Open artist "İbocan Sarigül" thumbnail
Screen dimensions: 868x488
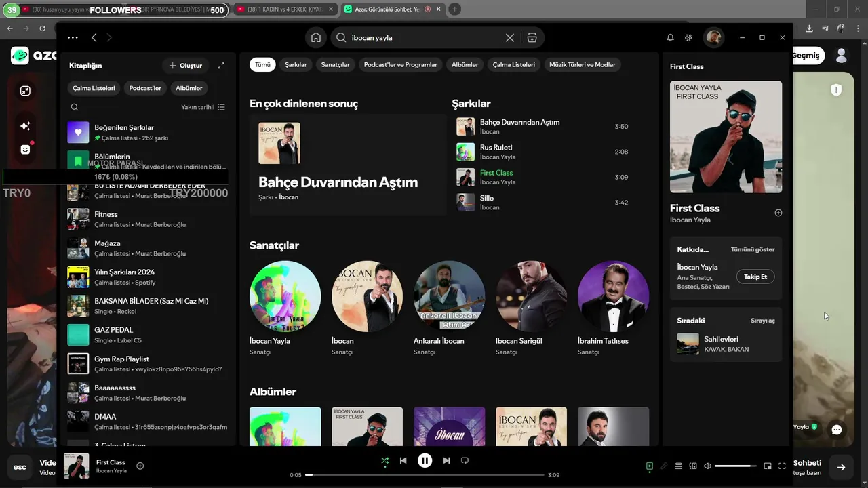coord(531,296)
